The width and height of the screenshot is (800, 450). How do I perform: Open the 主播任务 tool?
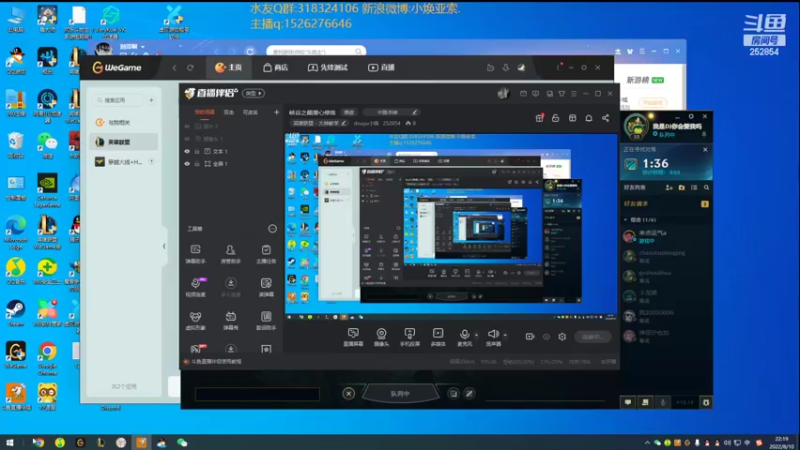[266, 254]
